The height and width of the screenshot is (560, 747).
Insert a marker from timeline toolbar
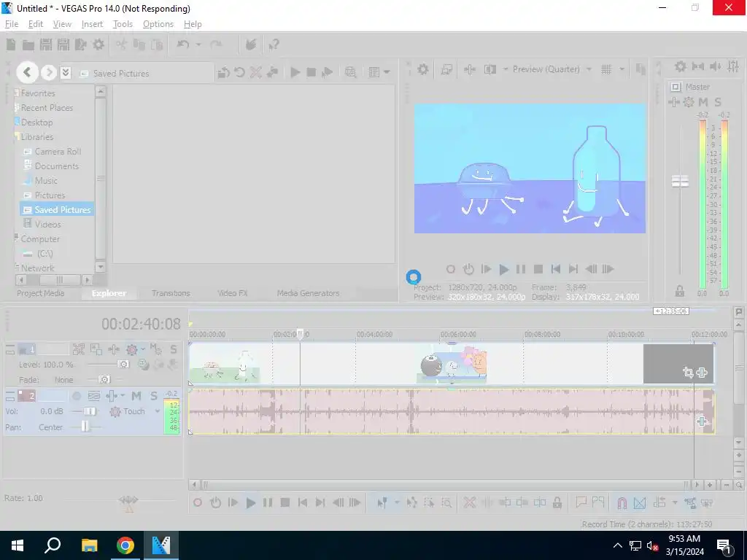point(581,502)
